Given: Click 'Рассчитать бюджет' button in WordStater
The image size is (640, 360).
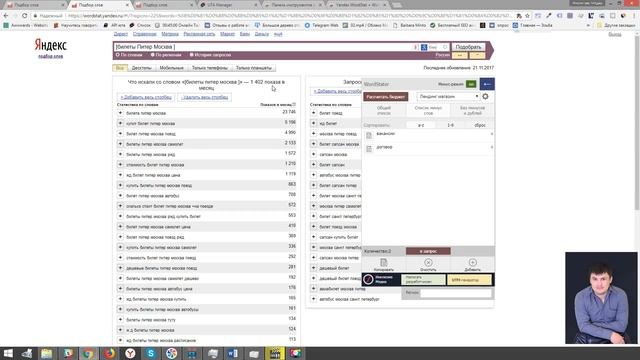Looking at the screenshot, I should tap(385, 97).
